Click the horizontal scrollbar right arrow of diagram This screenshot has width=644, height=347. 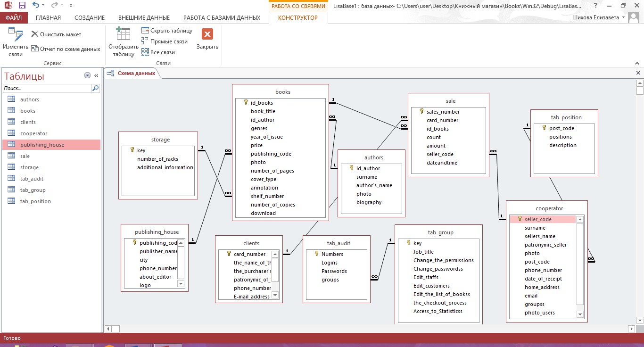pos(632,329)
